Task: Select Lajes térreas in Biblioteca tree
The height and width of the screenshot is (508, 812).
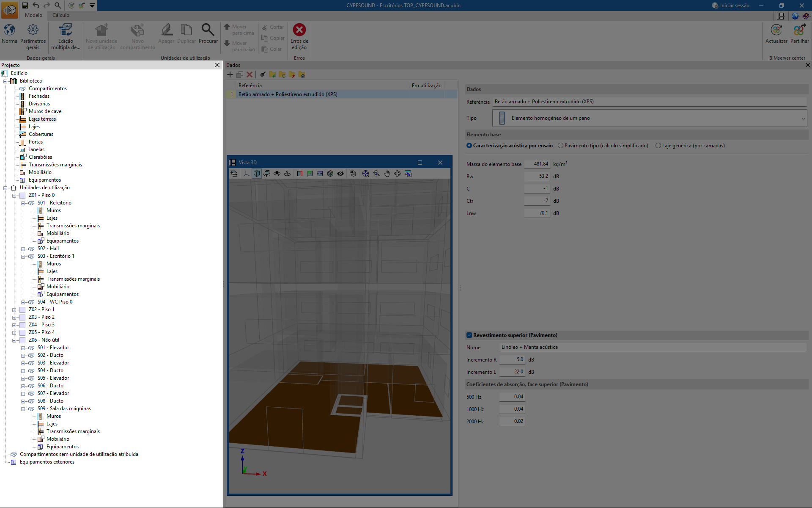Action: 42,119
